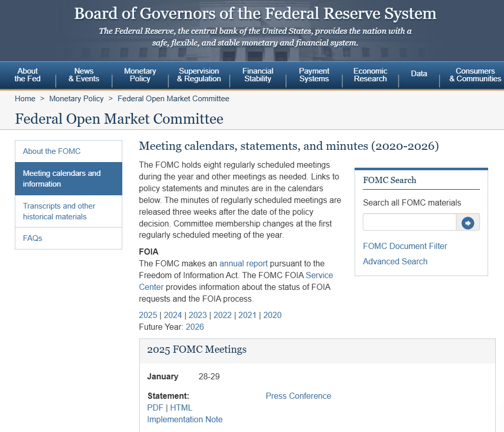
Task: Click the Federal Open Market Committee page title
Action: pos(119,119)
